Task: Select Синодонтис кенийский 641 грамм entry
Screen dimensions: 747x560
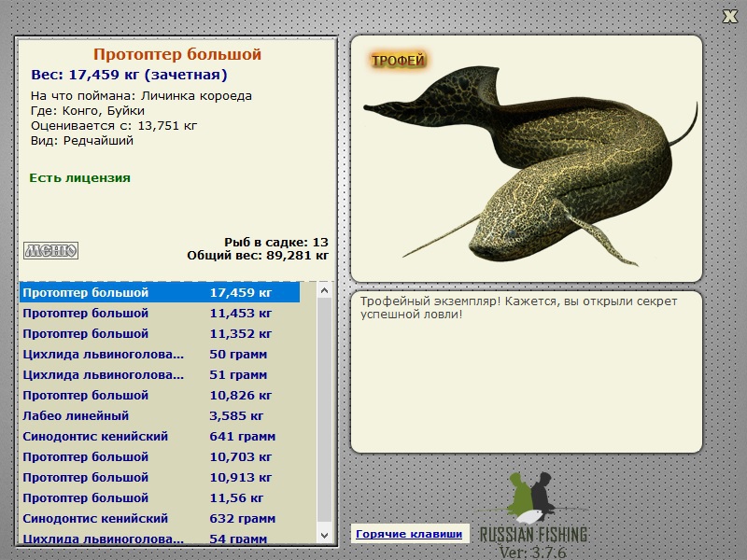Action: (160, 436)
